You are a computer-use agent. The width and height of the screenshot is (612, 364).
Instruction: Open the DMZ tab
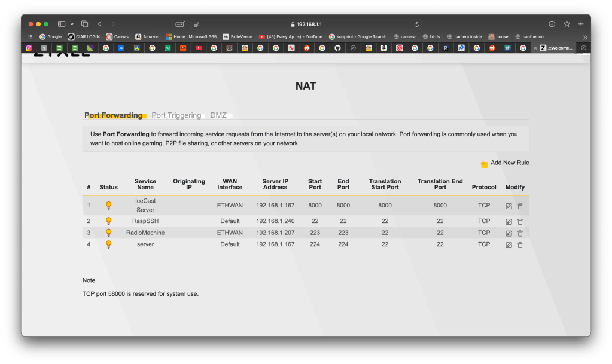point(218,115)
